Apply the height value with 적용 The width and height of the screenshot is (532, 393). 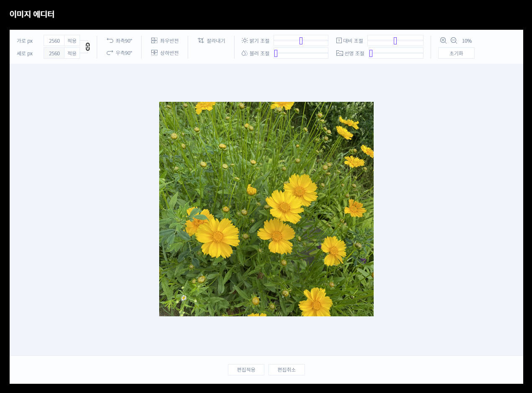point(72,53)
